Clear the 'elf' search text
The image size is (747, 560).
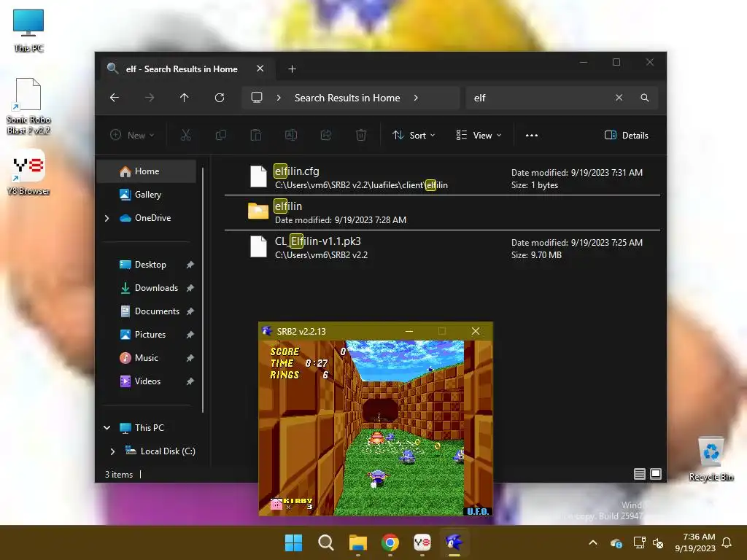[x=619, y=98]
